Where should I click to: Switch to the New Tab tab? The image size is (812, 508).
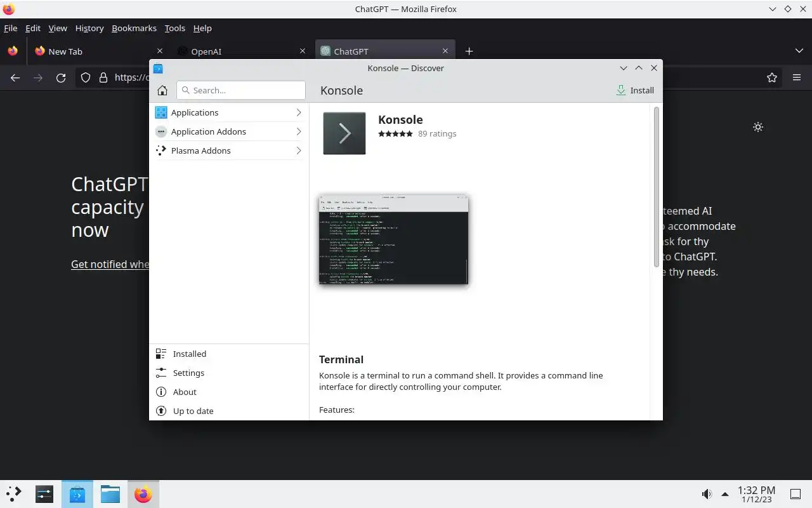click(98, 51)
